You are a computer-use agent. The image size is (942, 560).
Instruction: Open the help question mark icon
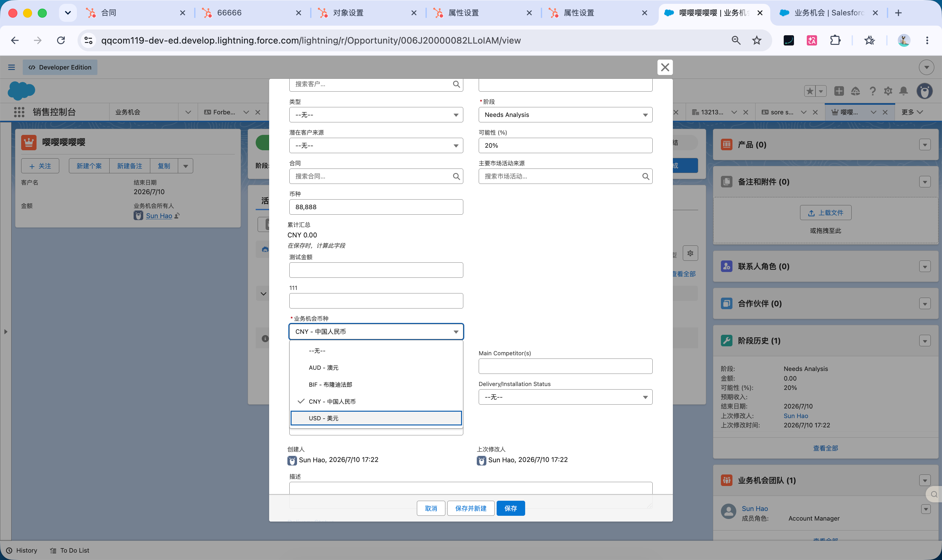click(872, 91)
